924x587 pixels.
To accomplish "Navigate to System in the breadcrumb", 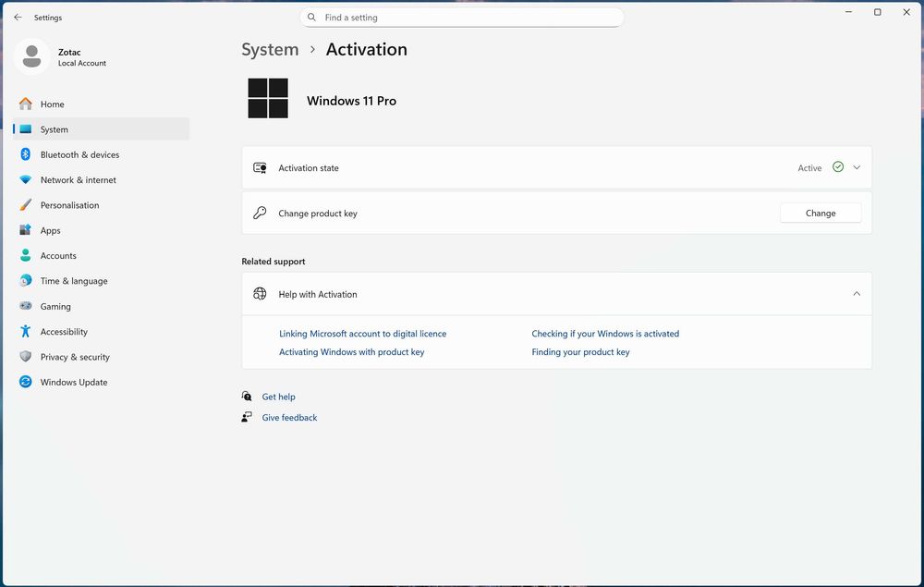I will (270, 50).
